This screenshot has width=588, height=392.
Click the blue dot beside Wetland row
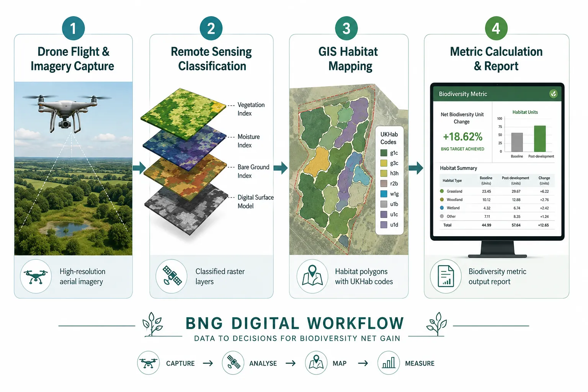coord(442,208)
